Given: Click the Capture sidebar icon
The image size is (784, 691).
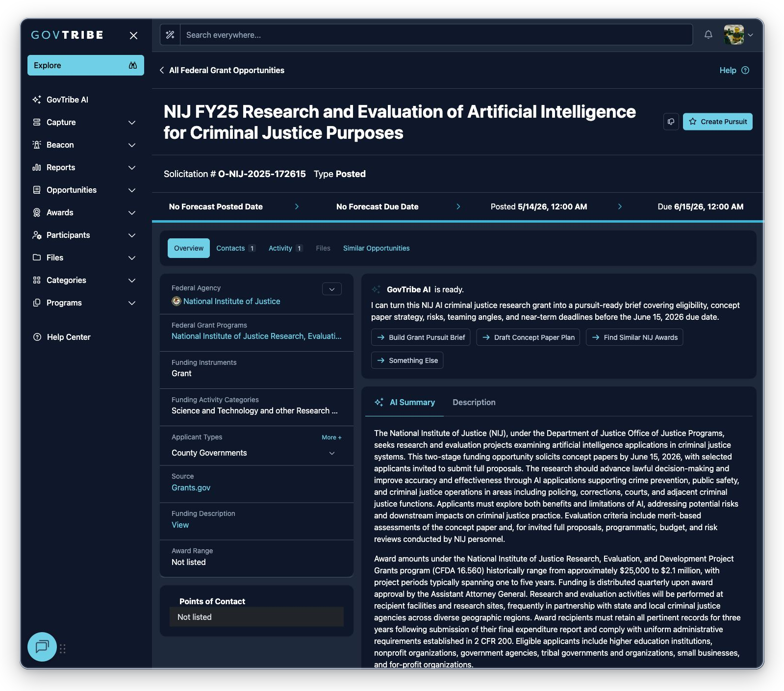Looking at the screenshot, I should pyautogui.click(x=37, y=122).
